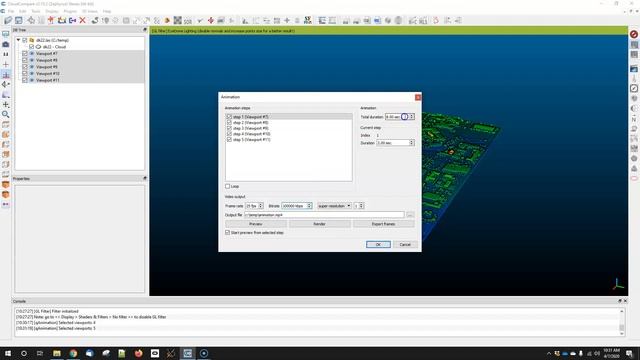Click the DB Tree panel float button

tap(144, 30)
